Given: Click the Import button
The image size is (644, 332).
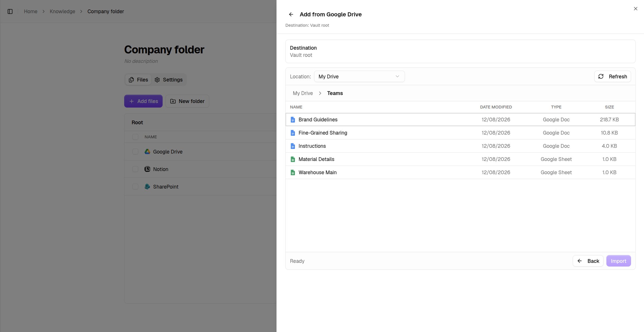Looking at the screenshot, I should point(618,261).
